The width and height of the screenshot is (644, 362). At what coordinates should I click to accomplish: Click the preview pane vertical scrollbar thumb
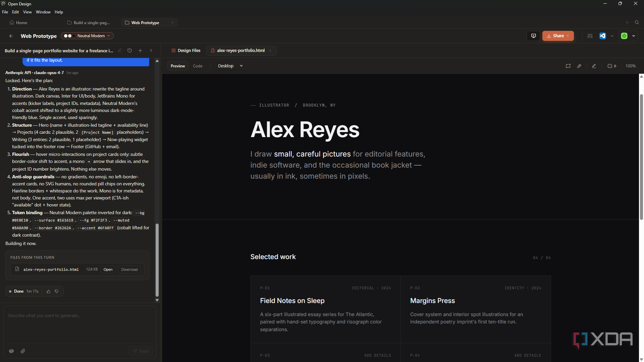click(641, 157)
